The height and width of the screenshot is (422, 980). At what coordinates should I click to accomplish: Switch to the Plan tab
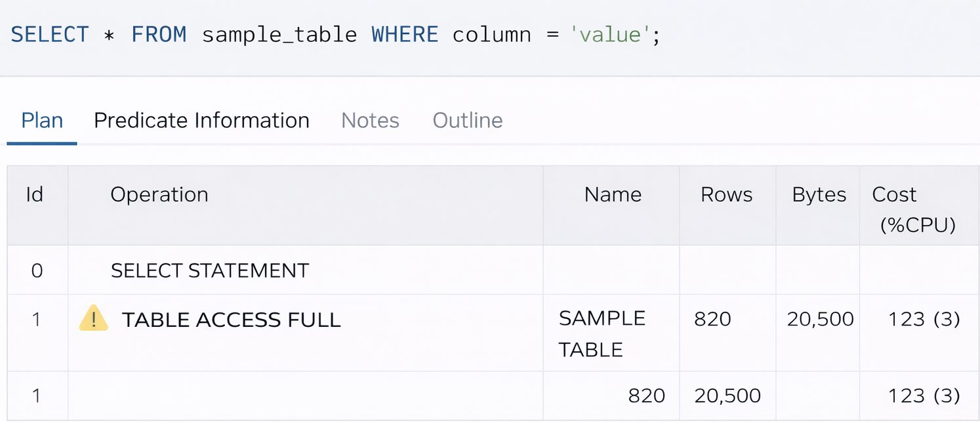42,121
